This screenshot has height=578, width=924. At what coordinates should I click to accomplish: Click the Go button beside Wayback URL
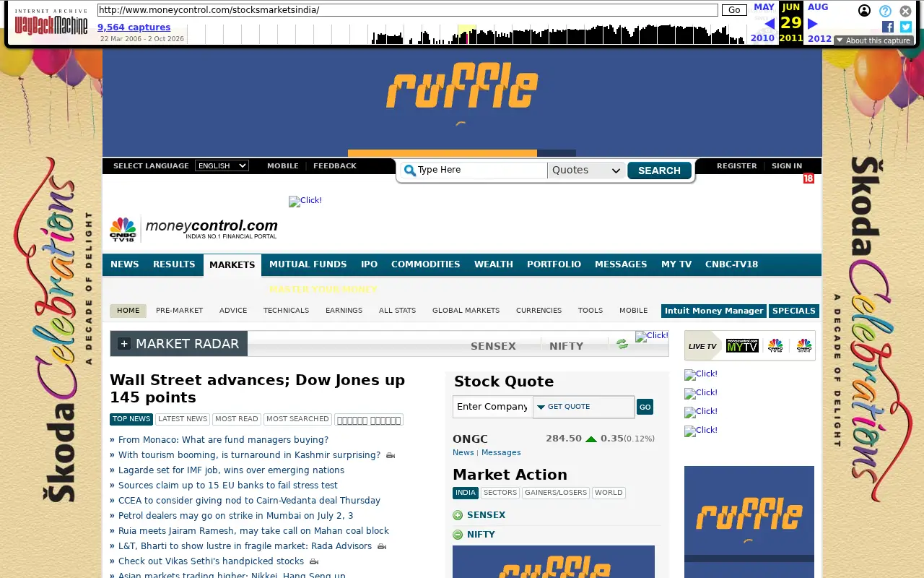[734, 10]
